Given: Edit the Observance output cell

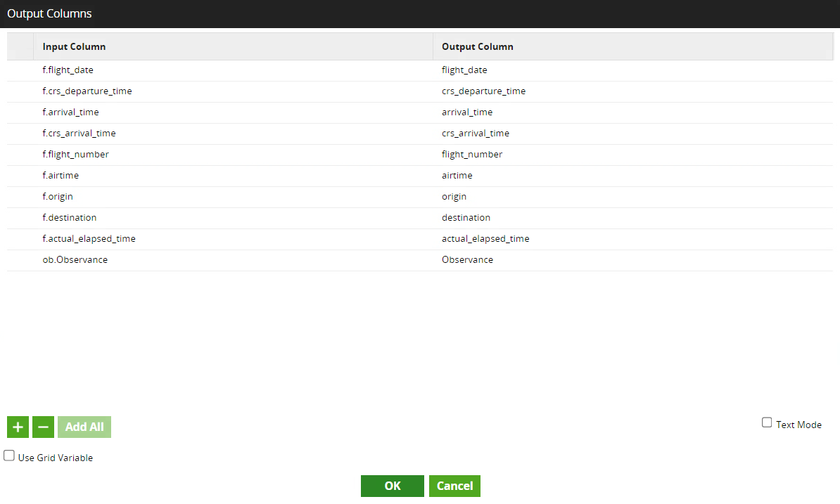Looking at the screenshot, I should [x=467, y=260].
